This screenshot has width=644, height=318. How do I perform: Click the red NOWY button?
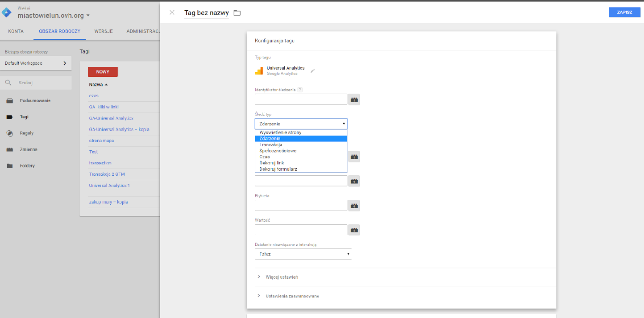click(x=103, y=72)
